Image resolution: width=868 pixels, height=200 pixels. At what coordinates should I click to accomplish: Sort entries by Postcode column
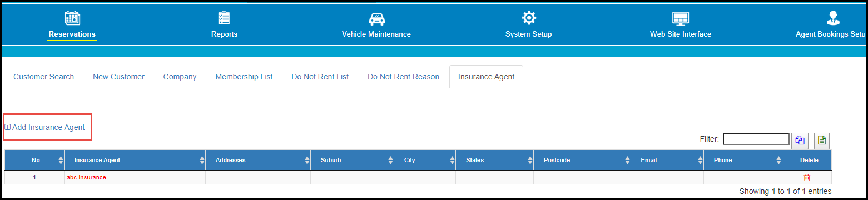click(x=582, y=160)
